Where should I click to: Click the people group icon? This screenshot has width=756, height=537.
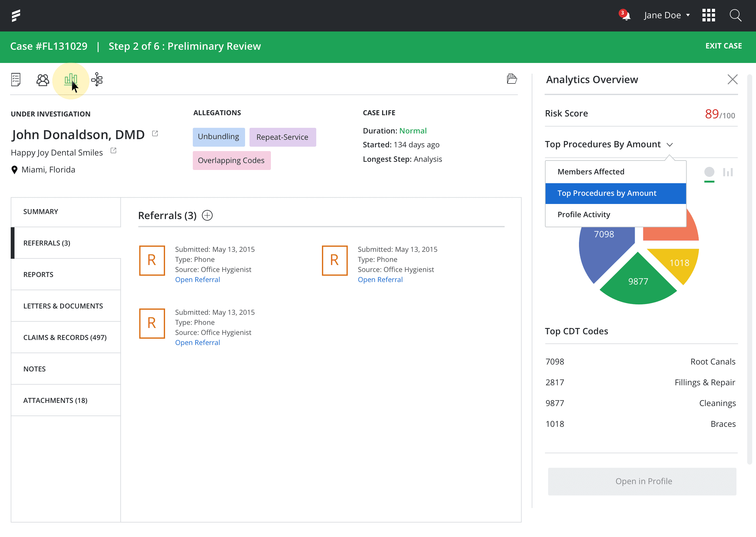coord(43,80)
